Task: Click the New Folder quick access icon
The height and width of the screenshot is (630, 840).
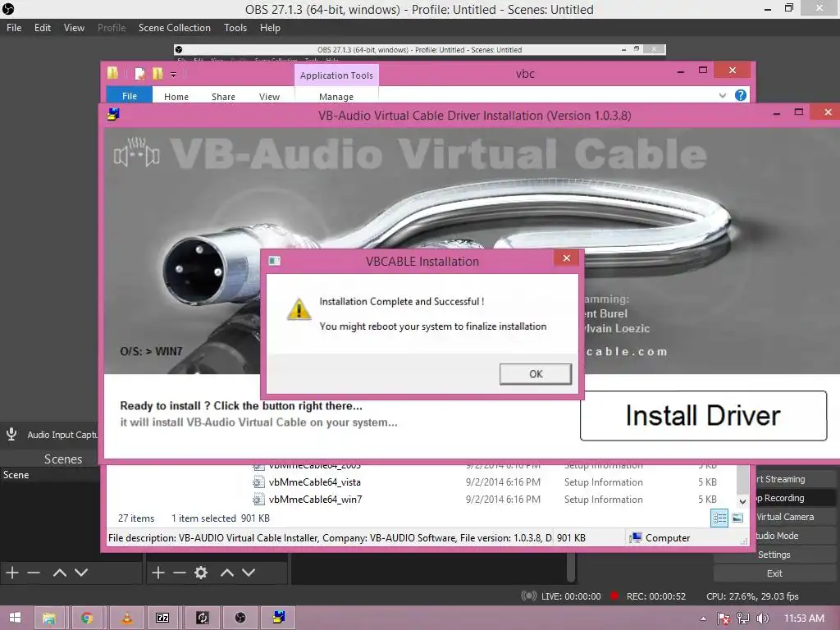Action: click(157, 73)
